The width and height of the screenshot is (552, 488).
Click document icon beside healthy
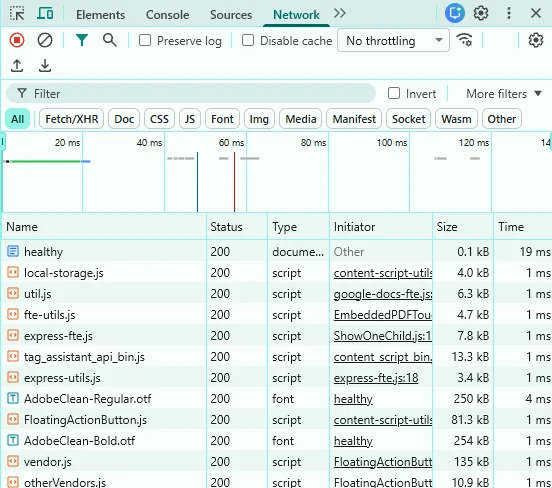[13, 251]
